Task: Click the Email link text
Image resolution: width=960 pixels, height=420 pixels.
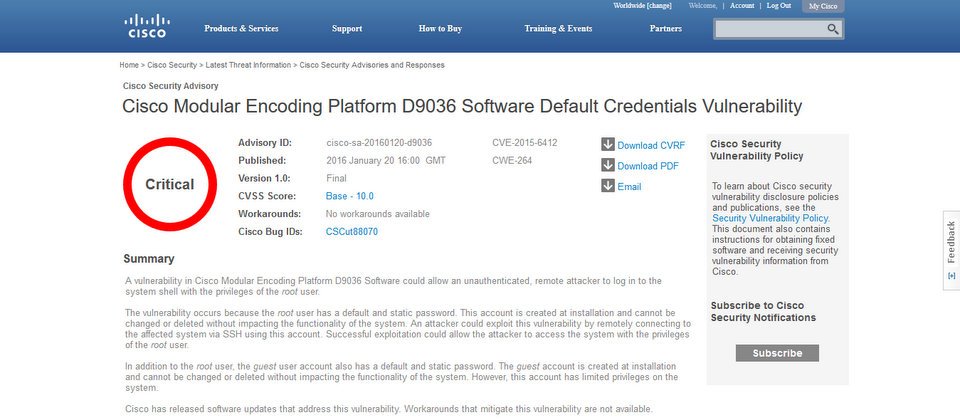Action: point(629,187)
